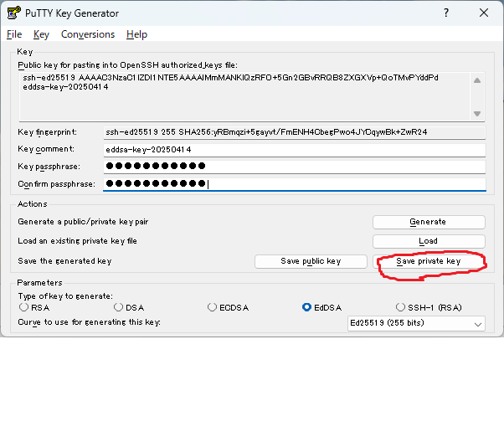The width and height of the screenshot is (504, 442).
Task: Click the Key passphrase field
Action: point(294,167)
